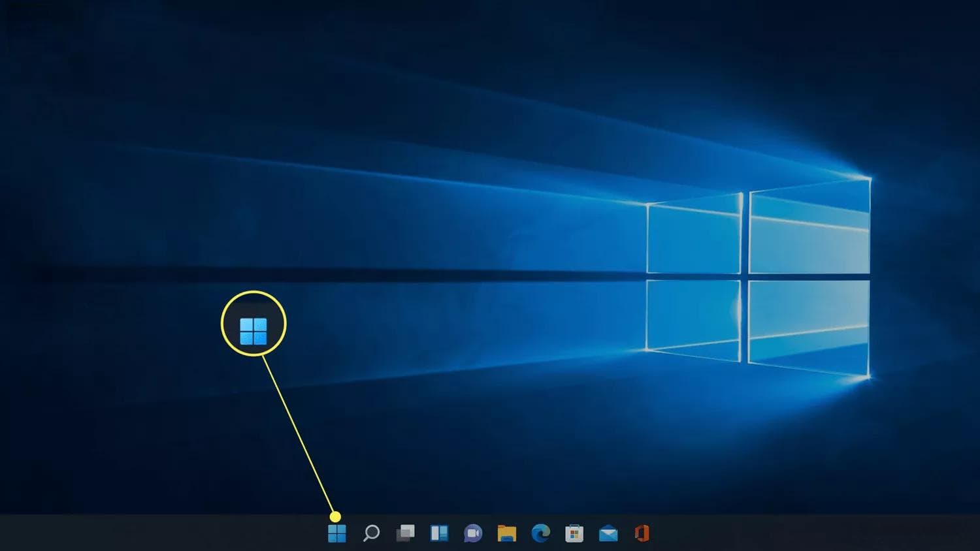Open the Start menu from the taskbar
The image size is (980, 551).
337,533
